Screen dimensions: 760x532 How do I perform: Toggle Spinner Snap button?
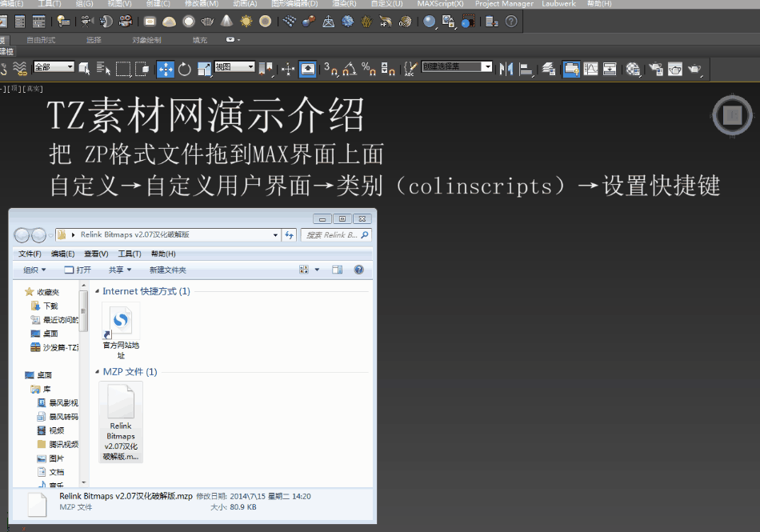[x=388, y=70]
